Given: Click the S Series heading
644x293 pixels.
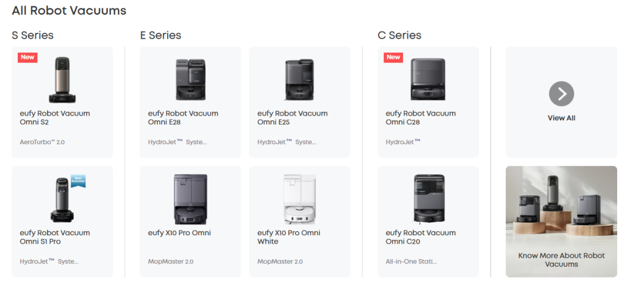Looking at the screenshot, I should pos(33,35).
